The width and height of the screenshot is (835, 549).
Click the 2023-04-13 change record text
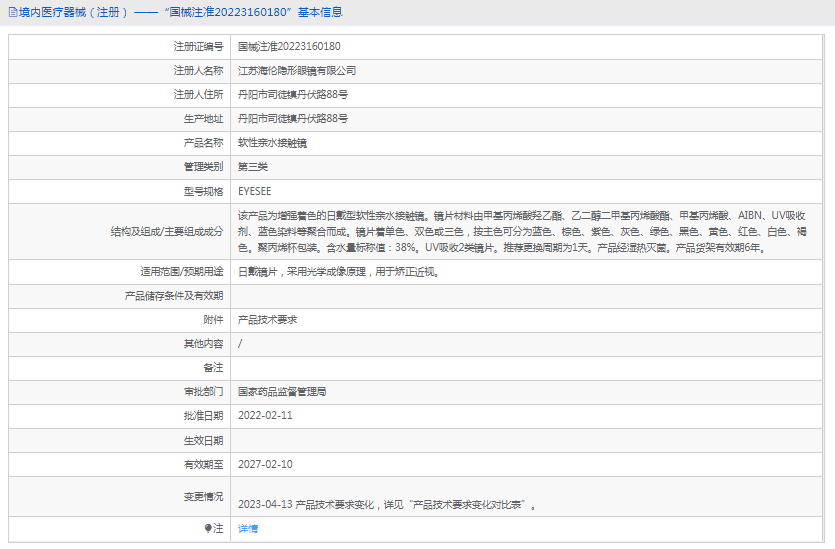pyautogui.click(x=388, y=505)
